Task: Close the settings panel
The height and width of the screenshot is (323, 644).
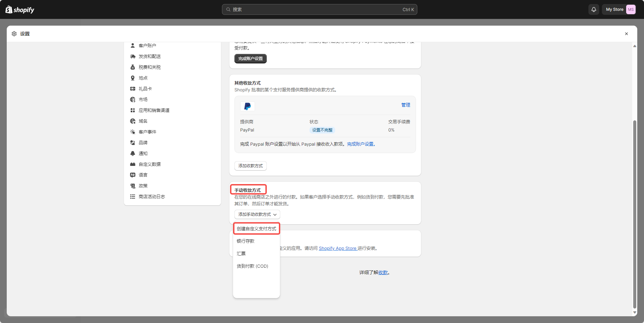Action: pyautogui.click(x=626, y=34)
